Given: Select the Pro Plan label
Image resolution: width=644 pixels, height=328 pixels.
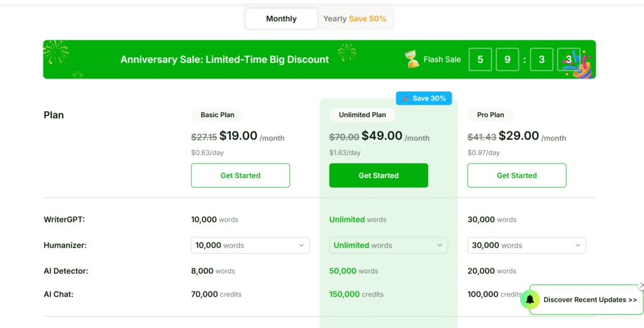Looking at the screenshot, I should [x=491, y=115].
